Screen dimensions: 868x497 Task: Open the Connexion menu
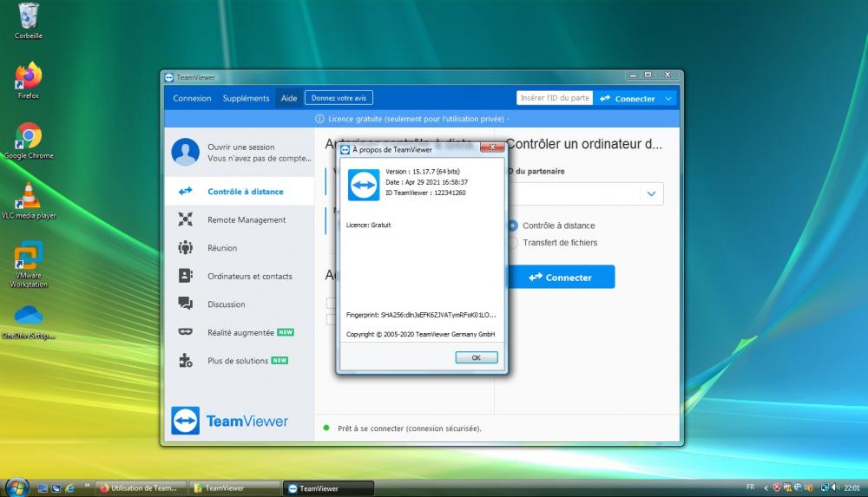click(192, 99)
